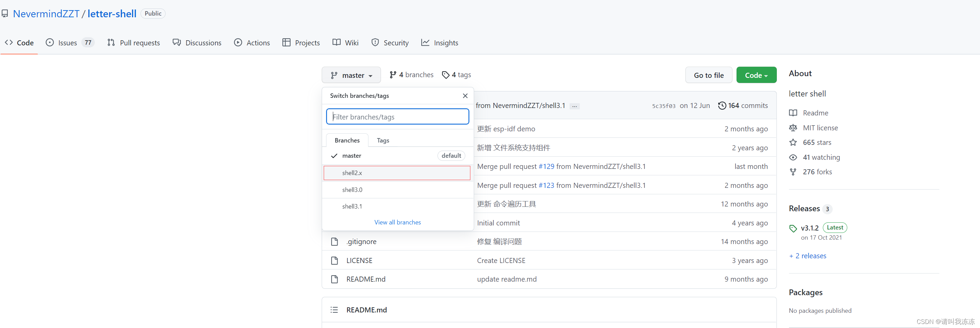Viewport: 980px width, 328px height.
Task: Click the repository icon beside NevermindZZT
Action: (5, 14)
